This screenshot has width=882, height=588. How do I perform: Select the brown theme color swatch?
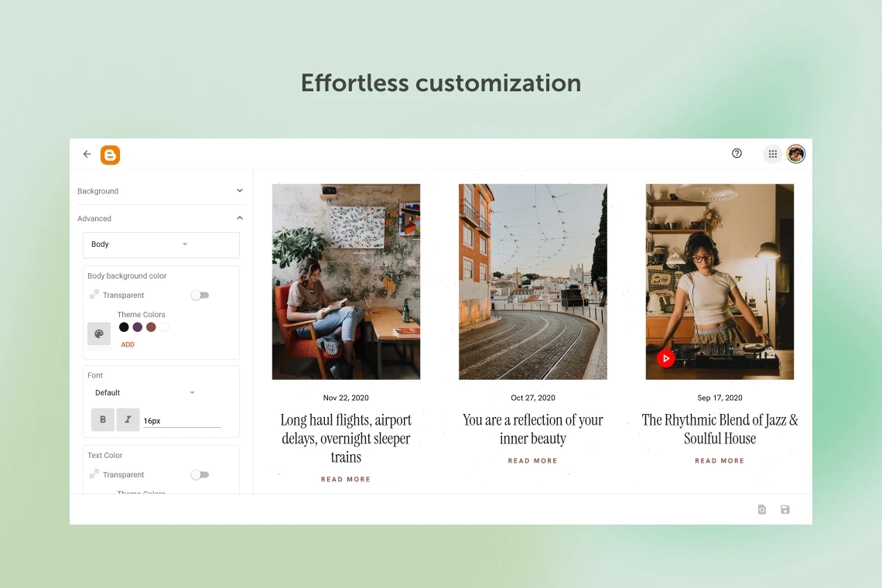(151, 327)
